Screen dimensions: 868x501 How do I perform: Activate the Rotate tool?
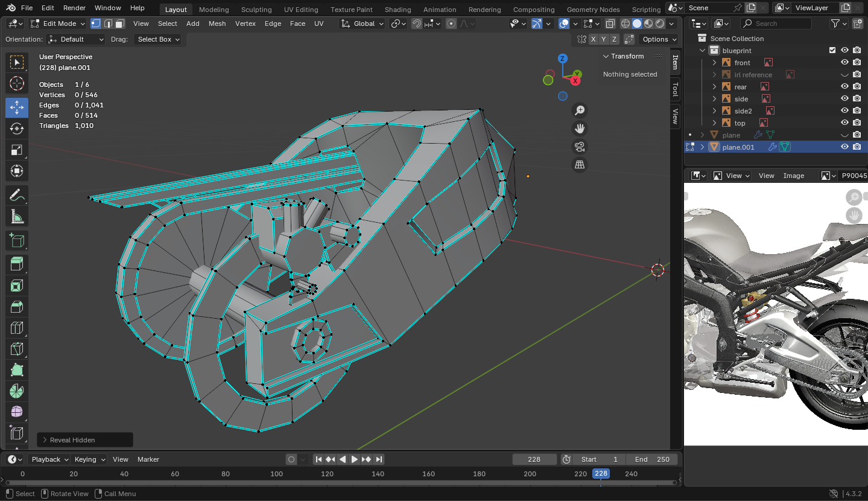pyautogui.click(x=17, y=129)
